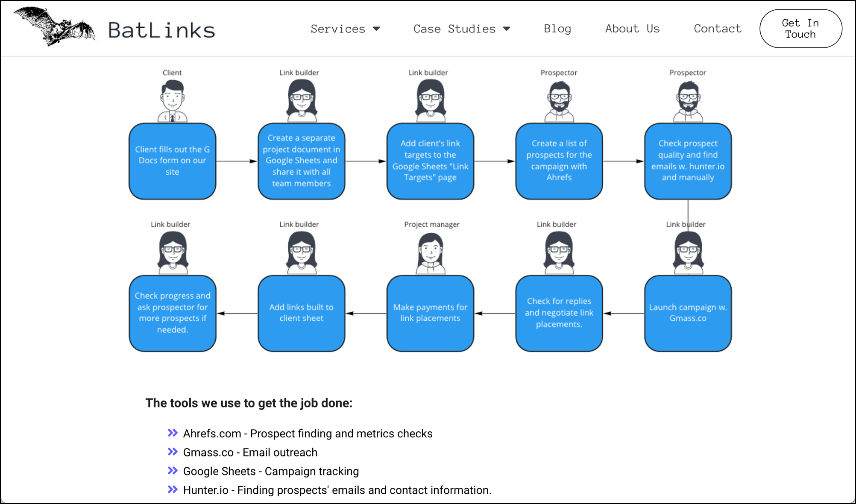This screenshot has width=856, height=504.
Task: Click the Prospector avatar above 'Check prospect quality'
Action: 688,101
